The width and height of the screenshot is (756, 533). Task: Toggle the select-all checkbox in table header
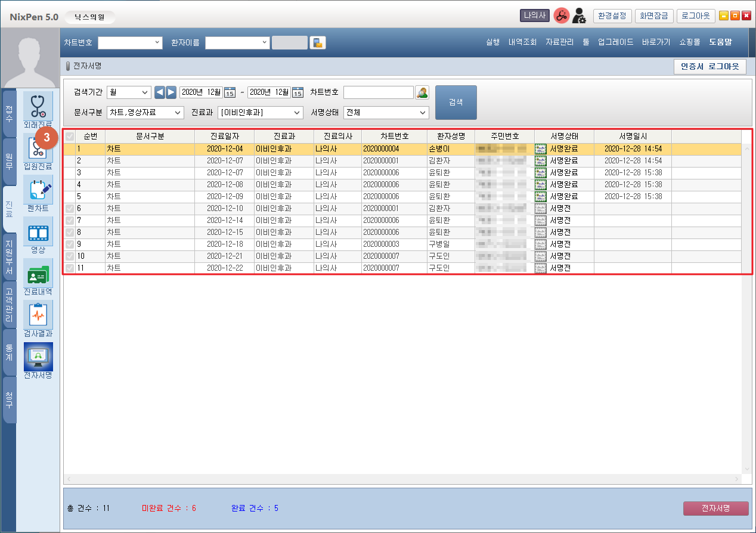click(x=70, y=136)
